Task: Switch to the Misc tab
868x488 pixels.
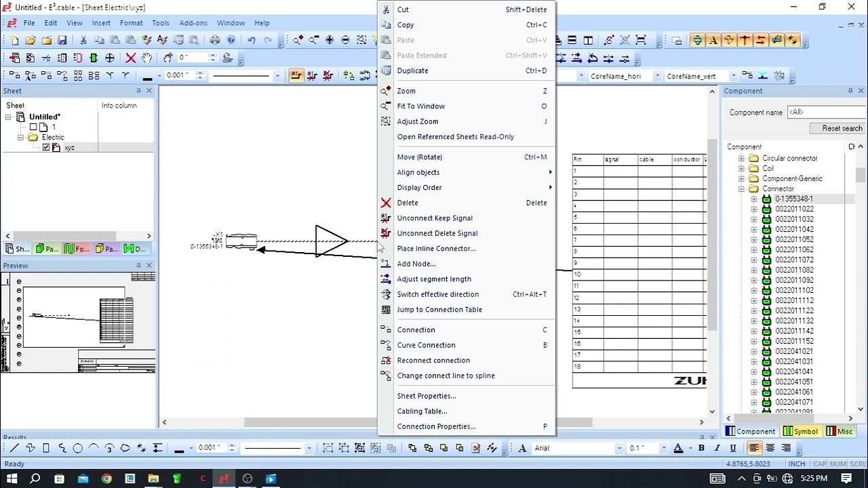Action: [839, 431]
